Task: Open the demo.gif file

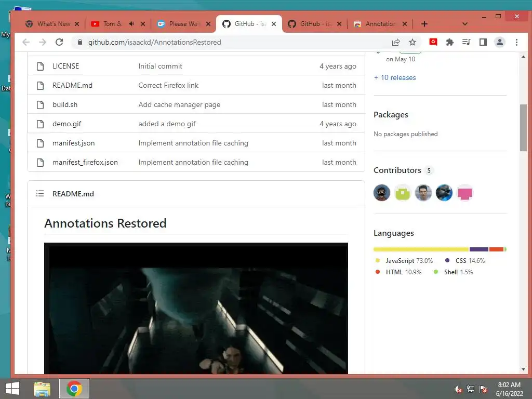Action: (x=67, y=124)
